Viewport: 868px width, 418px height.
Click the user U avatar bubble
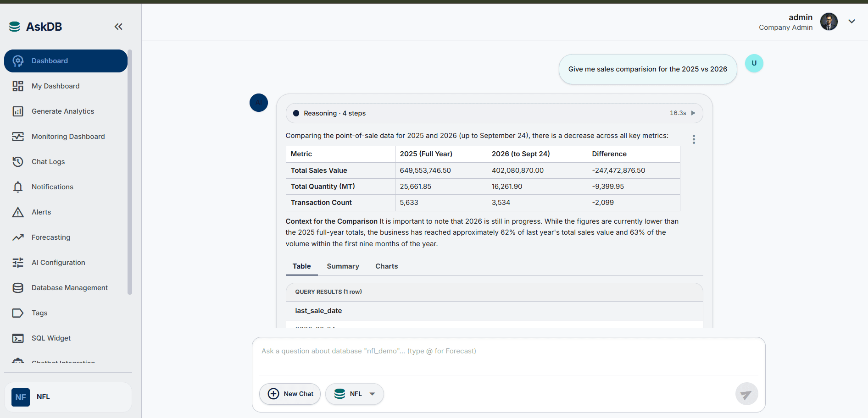click(x=754, y=63)
